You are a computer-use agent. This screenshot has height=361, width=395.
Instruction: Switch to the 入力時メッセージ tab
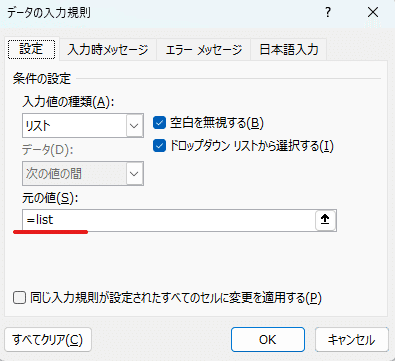pos(108,50)
